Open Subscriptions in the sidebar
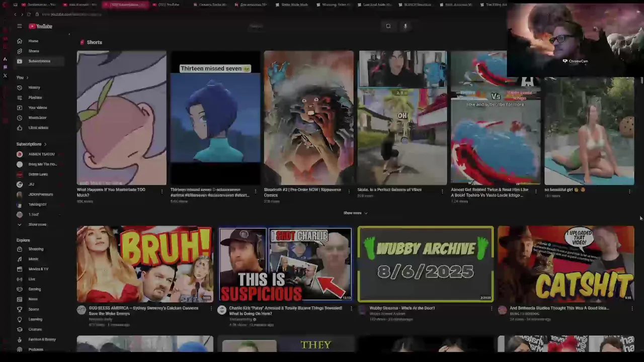The image size is (644, 362). tap(39, 61)
